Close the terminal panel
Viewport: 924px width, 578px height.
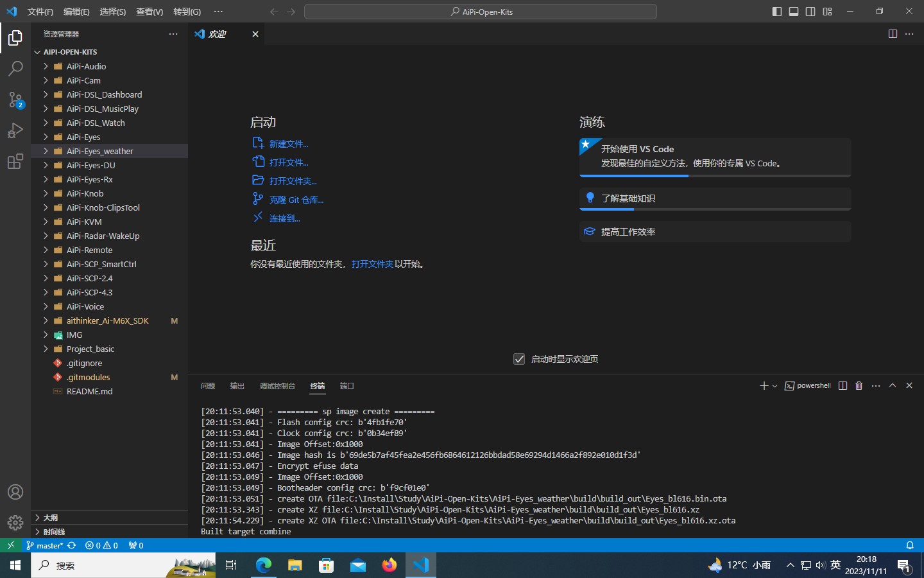coord(909,385)
